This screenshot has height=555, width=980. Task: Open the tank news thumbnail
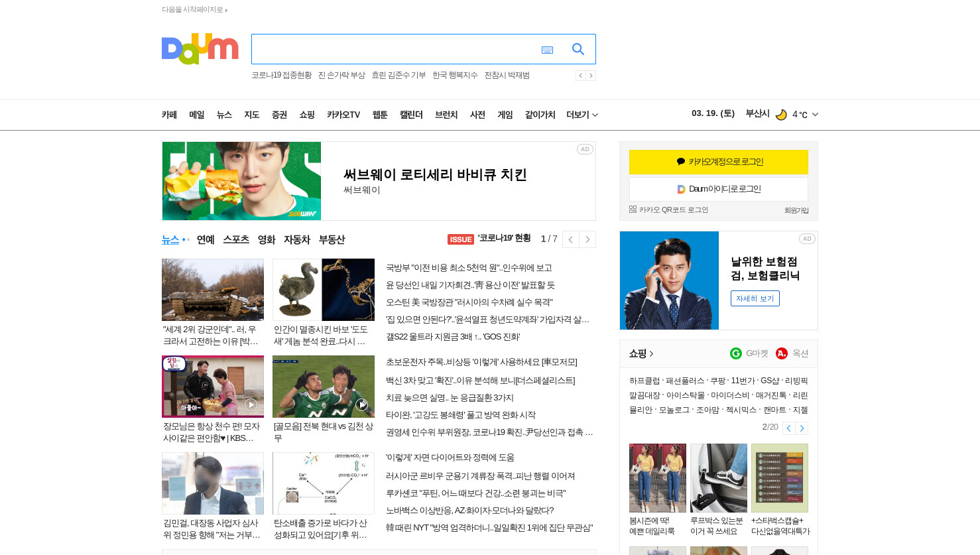click(213, 290)
